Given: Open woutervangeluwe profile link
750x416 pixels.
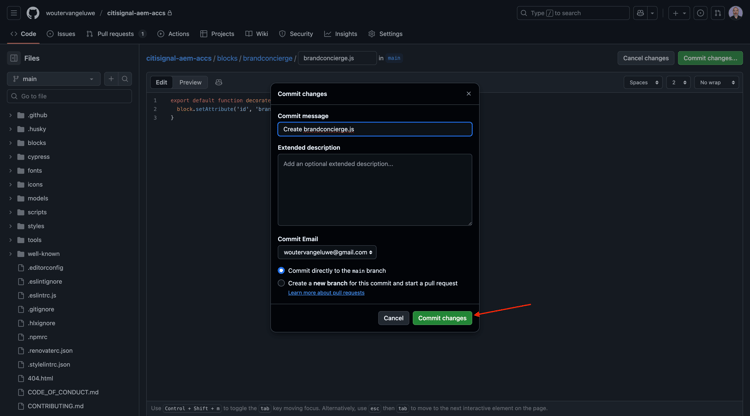Looking at the screenshot, I should tap(70, 13).
